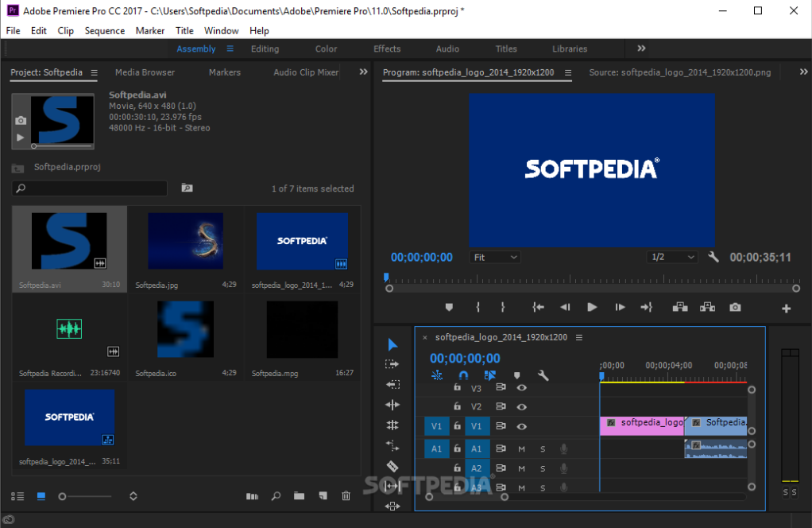Mute audio track A1

521,449
